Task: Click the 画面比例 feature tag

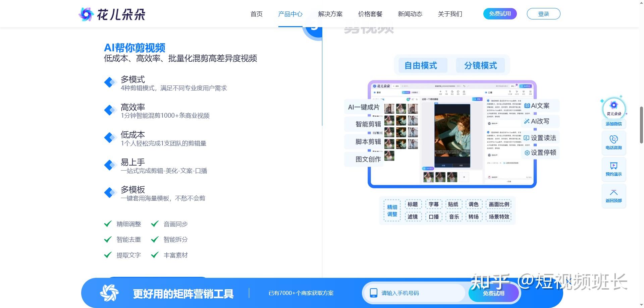Action: coord(499,204)
